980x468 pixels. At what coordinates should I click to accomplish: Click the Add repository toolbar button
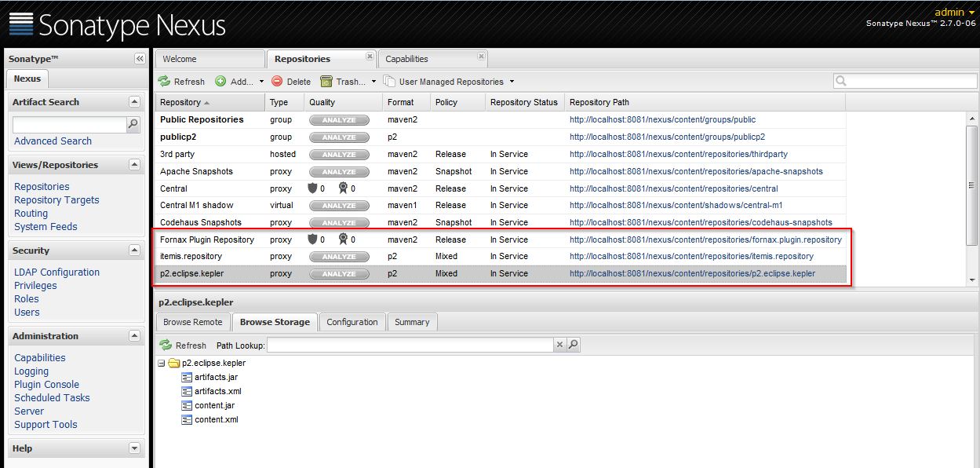click(x=235, y=82)
